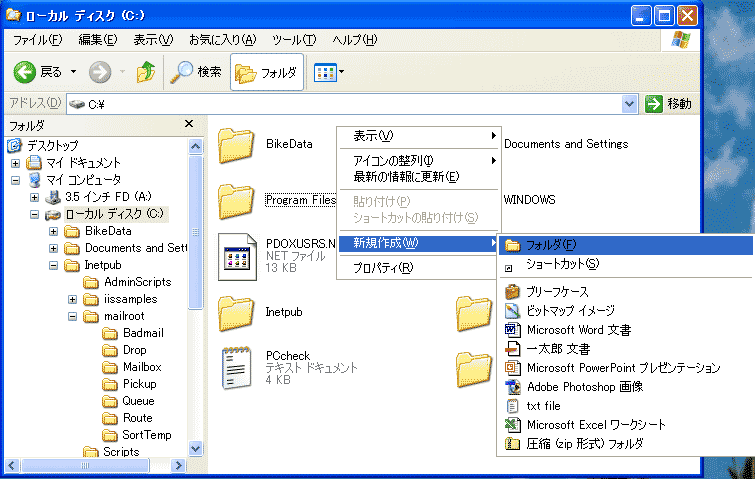Create new ビットマップ イメージ
The image size is (755, 479).
point(626,311)
